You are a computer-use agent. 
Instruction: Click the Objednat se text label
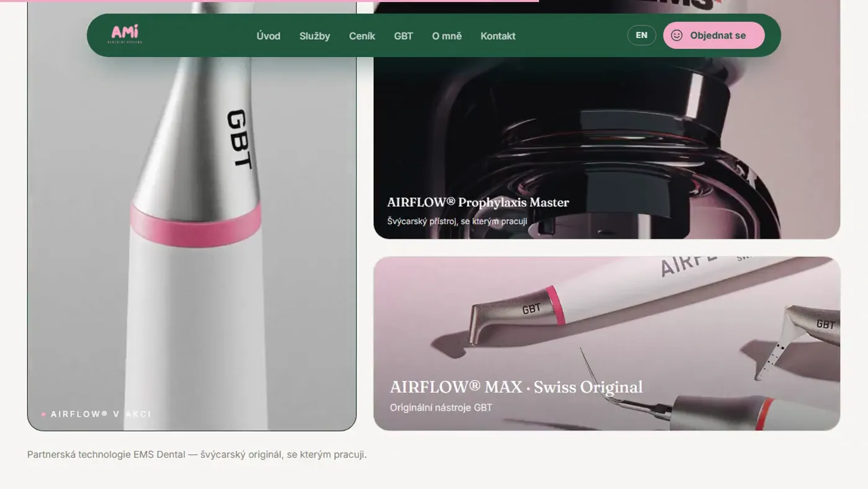718,35
